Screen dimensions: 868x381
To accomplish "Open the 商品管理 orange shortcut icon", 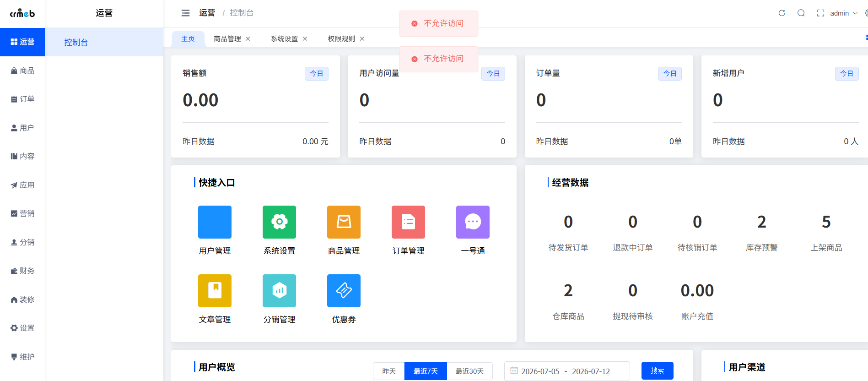I will [x=344, y=222].
